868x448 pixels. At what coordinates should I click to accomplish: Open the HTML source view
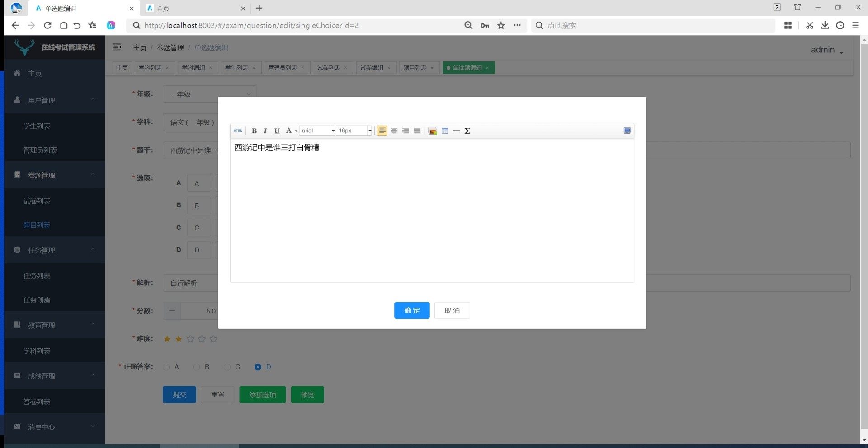coord(238,131)
